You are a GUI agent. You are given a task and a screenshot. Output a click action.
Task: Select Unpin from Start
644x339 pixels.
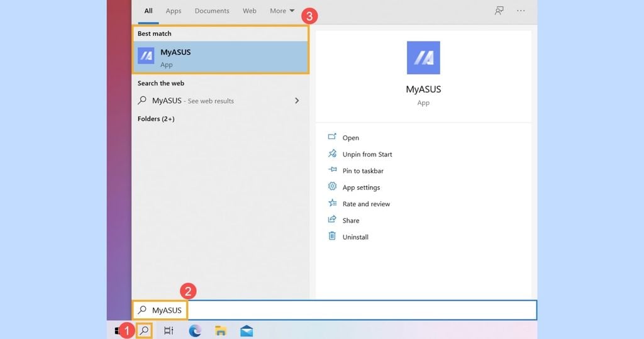367,154
